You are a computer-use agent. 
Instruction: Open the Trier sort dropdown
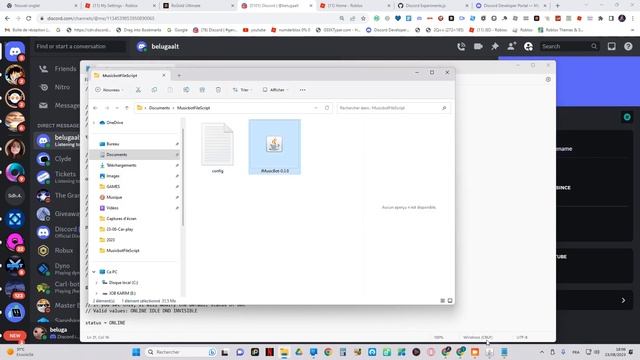(242, 90)
